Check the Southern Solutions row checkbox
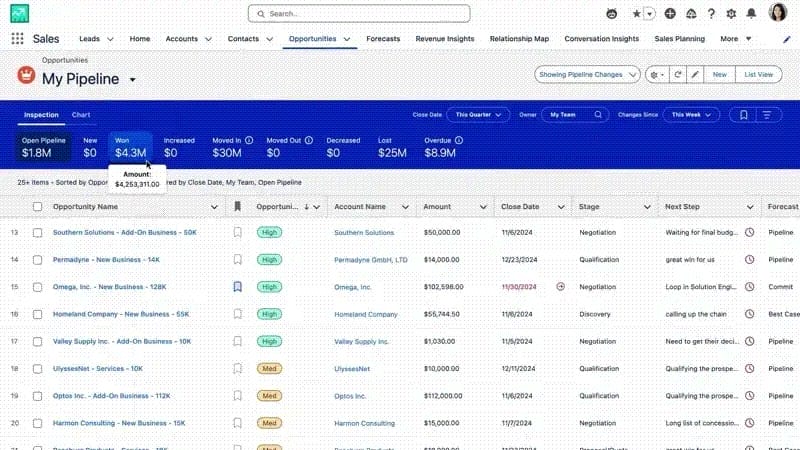Viewport: 800px width, 450px height. [x=37, y=233]
